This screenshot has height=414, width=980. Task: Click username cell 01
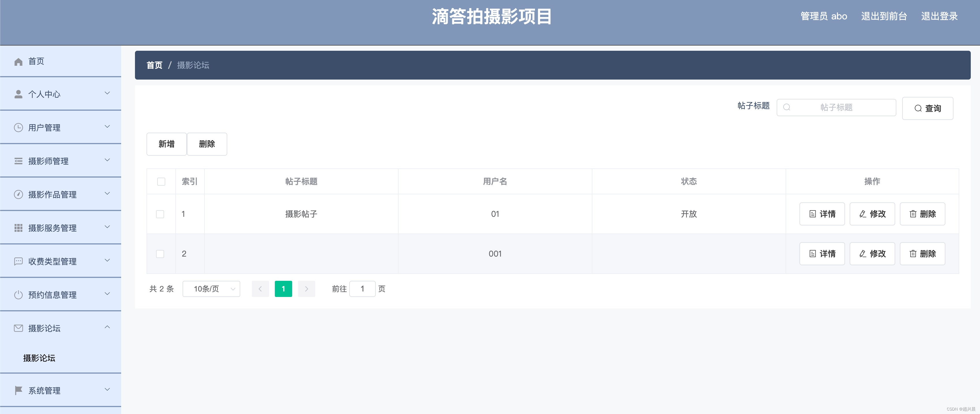click(495, 214)
